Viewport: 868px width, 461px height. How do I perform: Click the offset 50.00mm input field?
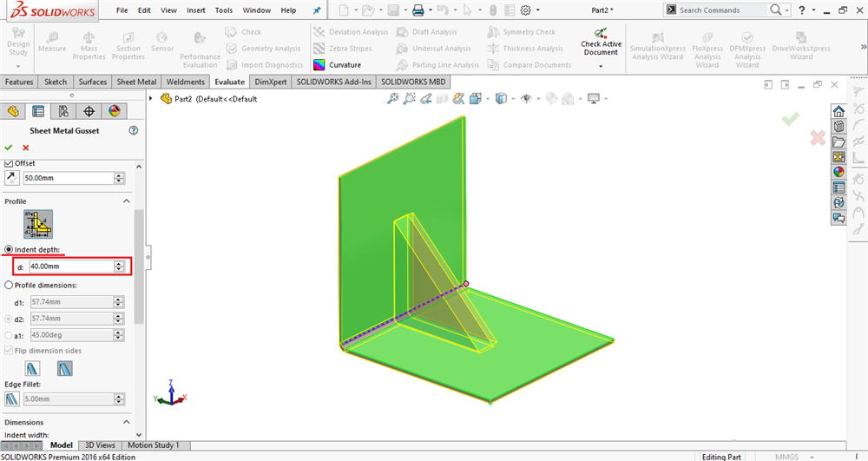point(69,178)
